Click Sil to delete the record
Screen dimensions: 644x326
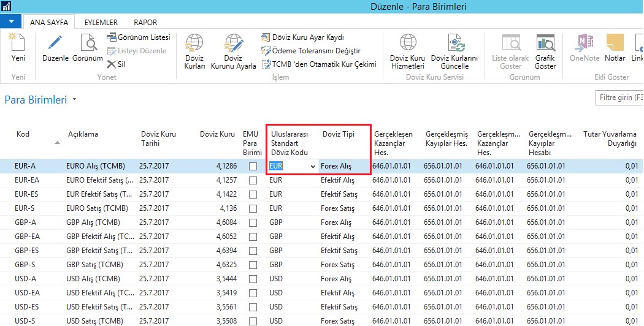[x=117, y=64]
